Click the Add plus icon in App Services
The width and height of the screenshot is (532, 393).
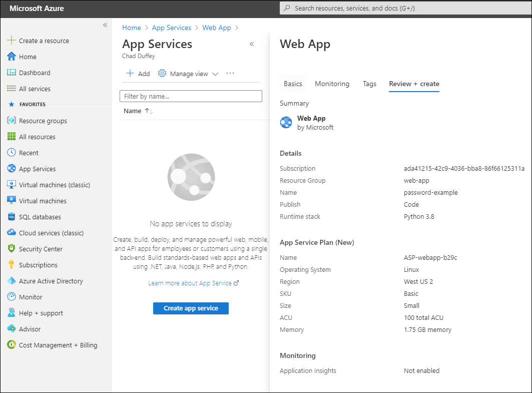pyautogui.click(x=130, y=73)
